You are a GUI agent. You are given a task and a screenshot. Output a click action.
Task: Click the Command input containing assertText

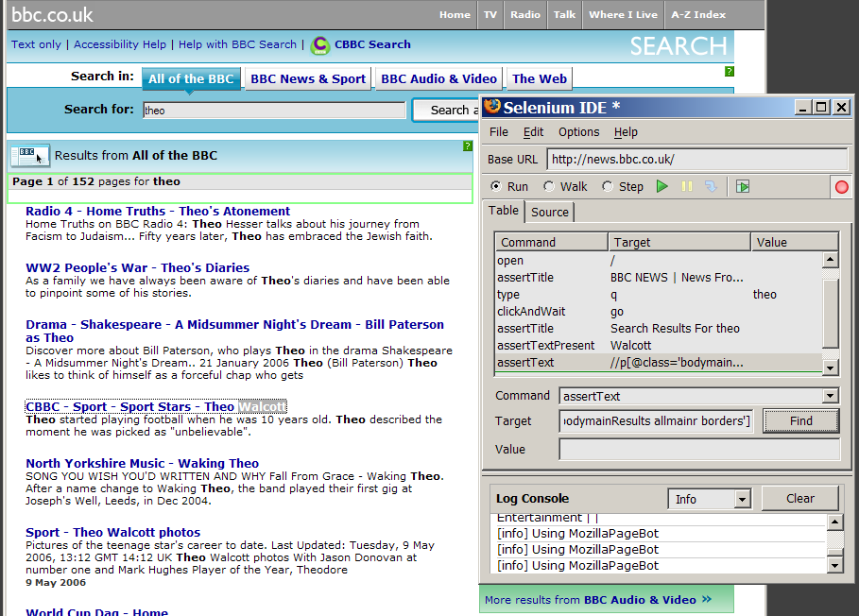tap(693, 396)
